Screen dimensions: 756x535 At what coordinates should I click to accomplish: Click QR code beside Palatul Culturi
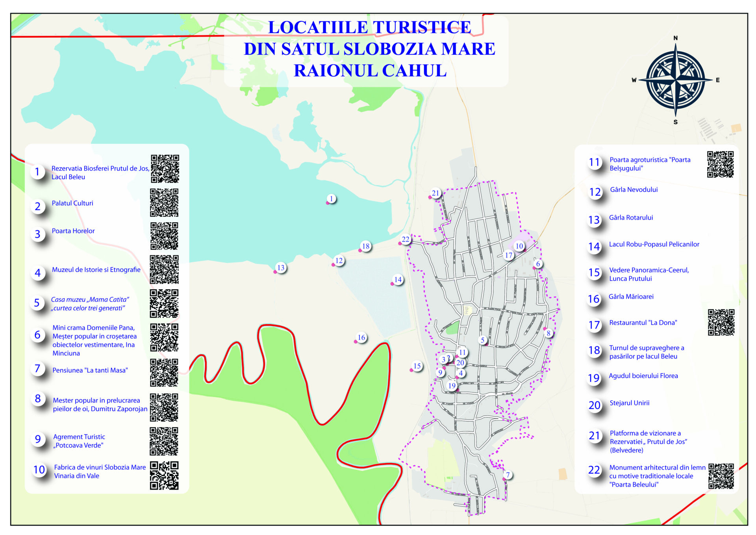pos(164,202)
